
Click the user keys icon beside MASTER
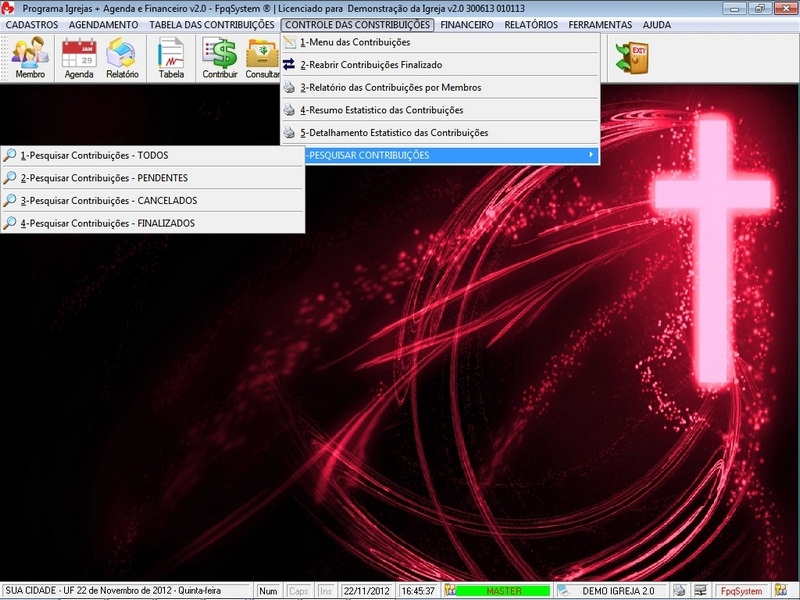449,590
